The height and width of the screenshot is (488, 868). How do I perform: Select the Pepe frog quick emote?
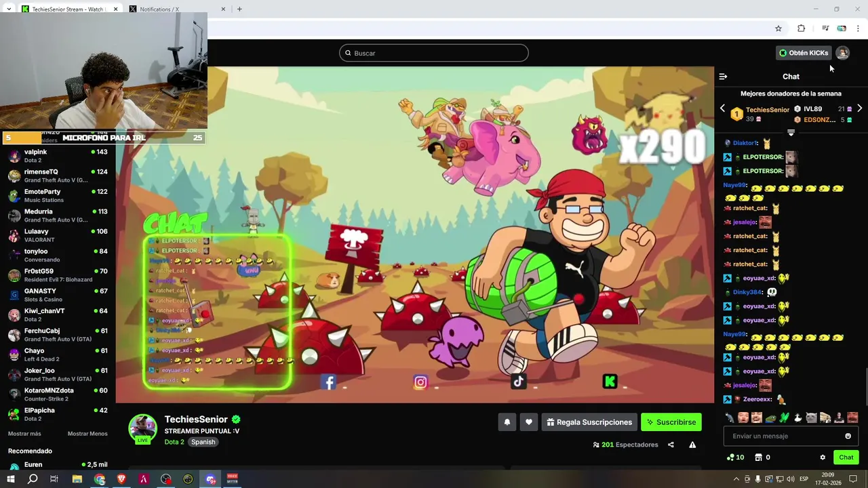tap(771, 418)
